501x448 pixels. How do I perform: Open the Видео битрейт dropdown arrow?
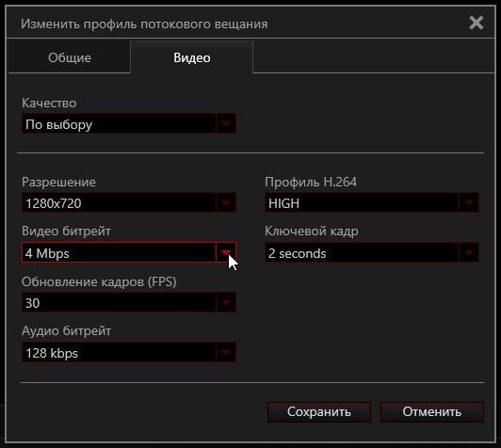(x=226, y=252)
